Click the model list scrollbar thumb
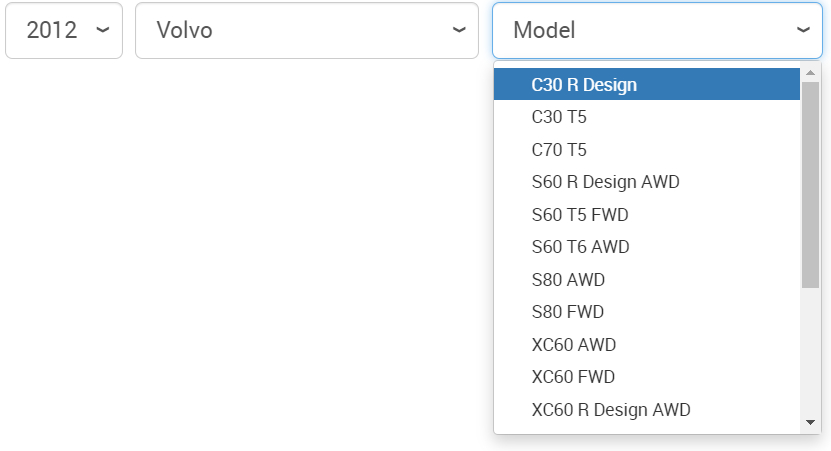 [x=811, y=185]
